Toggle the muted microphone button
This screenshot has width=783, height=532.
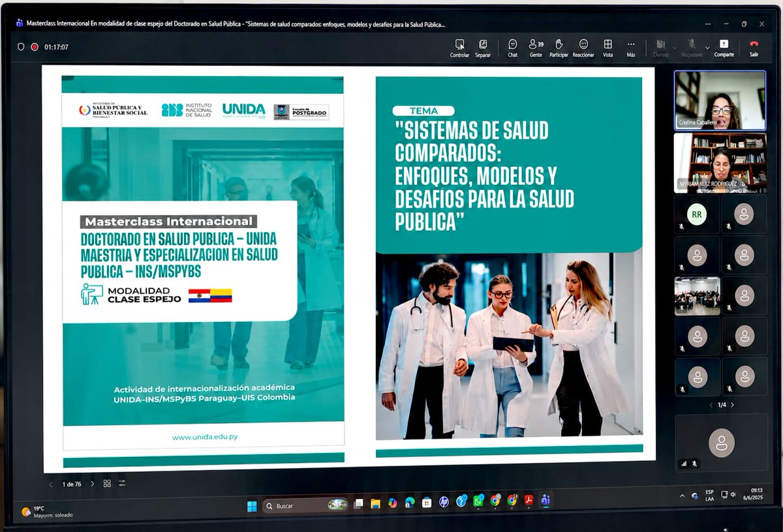coord(692,48)
